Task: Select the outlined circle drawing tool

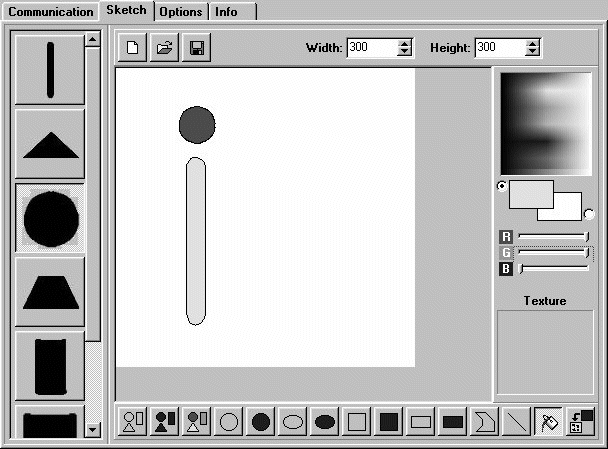Action: pos(229,421)
